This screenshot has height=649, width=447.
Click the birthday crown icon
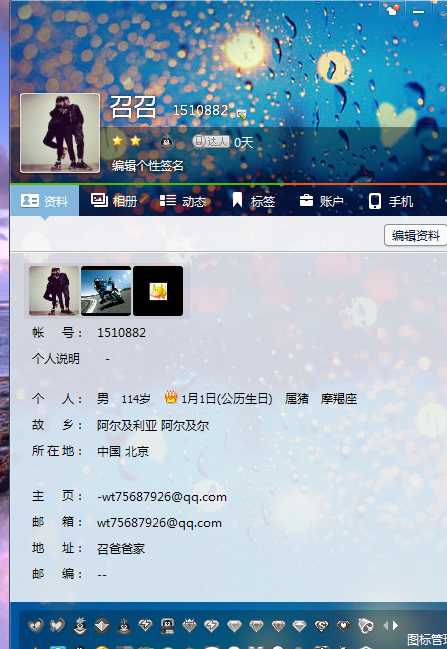click(x=171, y=397)
